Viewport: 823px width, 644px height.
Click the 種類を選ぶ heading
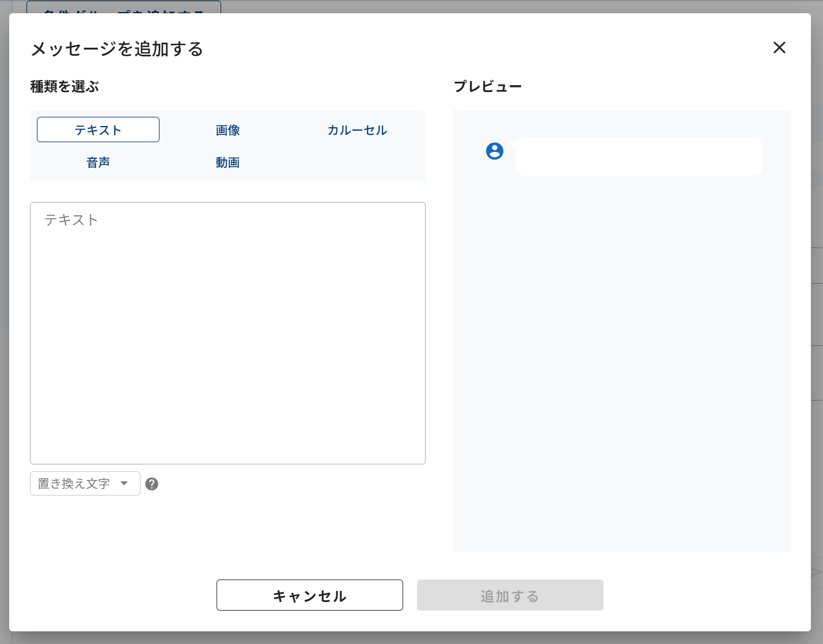click(65, 86)
